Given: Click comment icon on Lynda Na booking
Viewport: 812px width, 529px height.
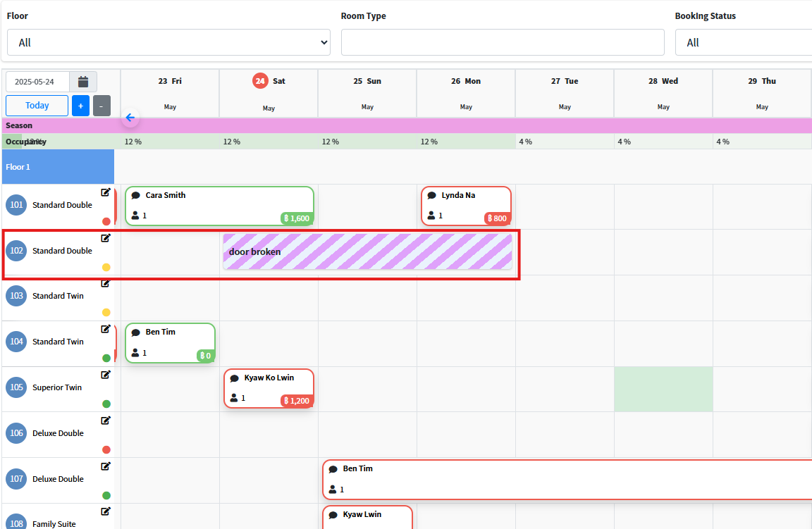Looking at the screenshot, I should [x=432, y=196].
